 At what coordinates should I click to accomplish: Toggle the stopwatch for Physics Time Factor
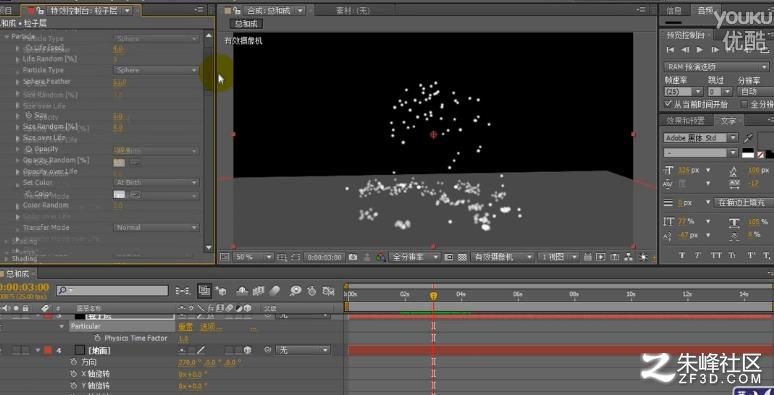[97, 338]
